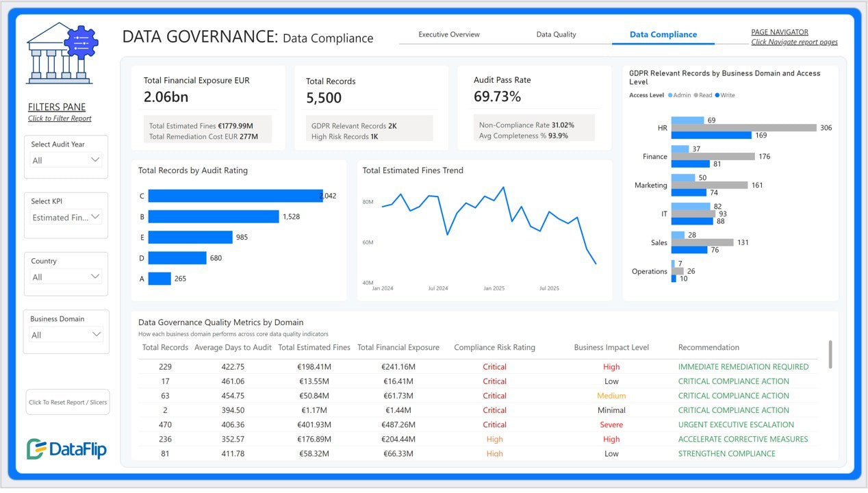Open the Select Audit Year dropdown

coord(66,160)
